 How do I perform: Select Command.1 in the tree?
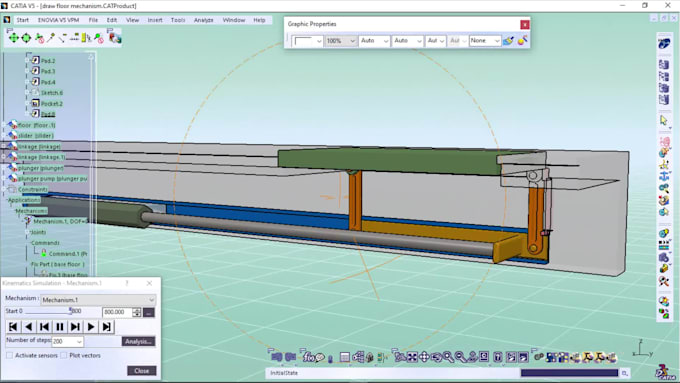tap(68, 254)
